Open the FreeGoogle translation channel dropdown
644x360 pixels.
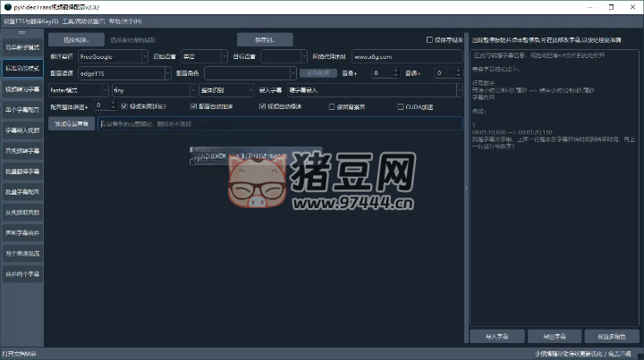[x=114, y=55]
